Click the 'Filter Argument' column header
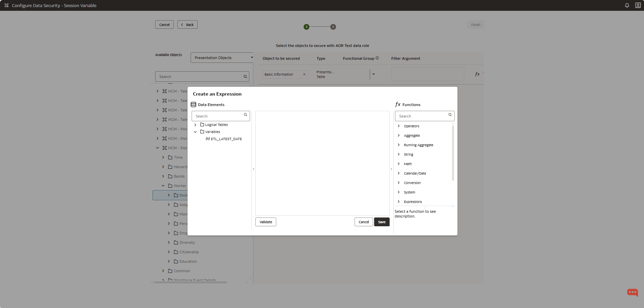 coord(405,58)
